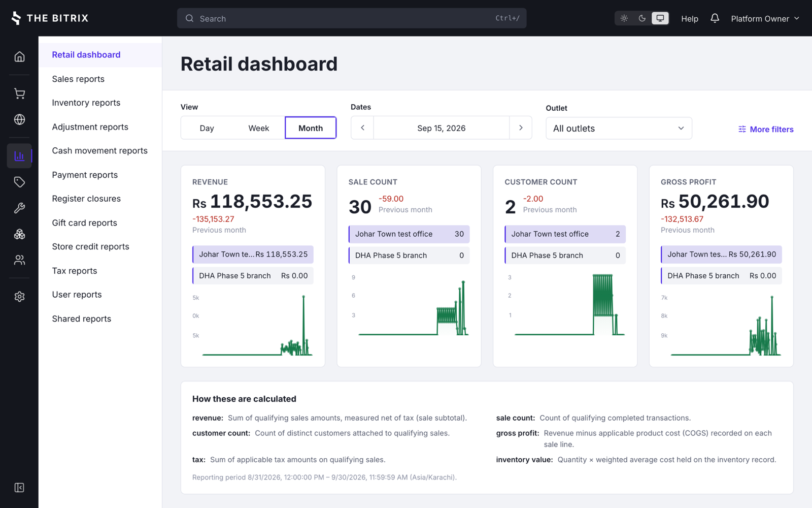
Task: Select Johar Town row in Gross Profit card
Action: click(721, 255)
